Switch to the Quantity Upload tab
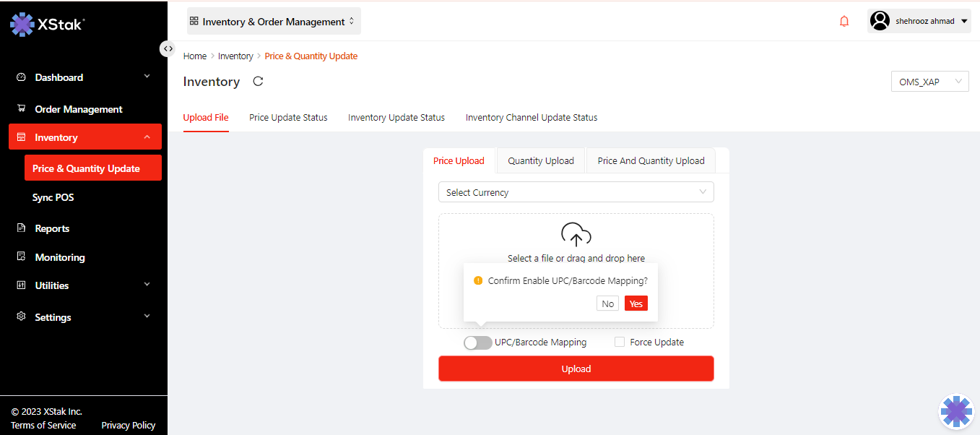 [541, 160]
